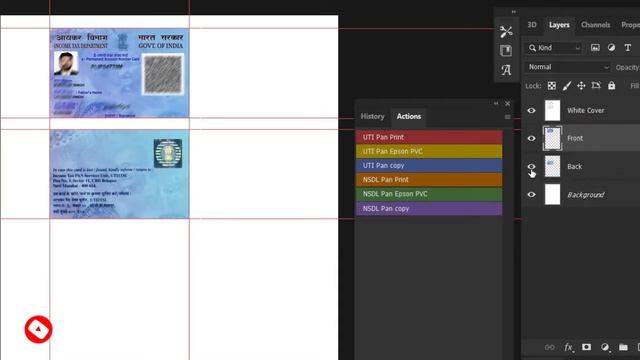Open the scissors-and-tools panel icon
Viewport: 640px width, 360px height.
click(x=506, y=31)
